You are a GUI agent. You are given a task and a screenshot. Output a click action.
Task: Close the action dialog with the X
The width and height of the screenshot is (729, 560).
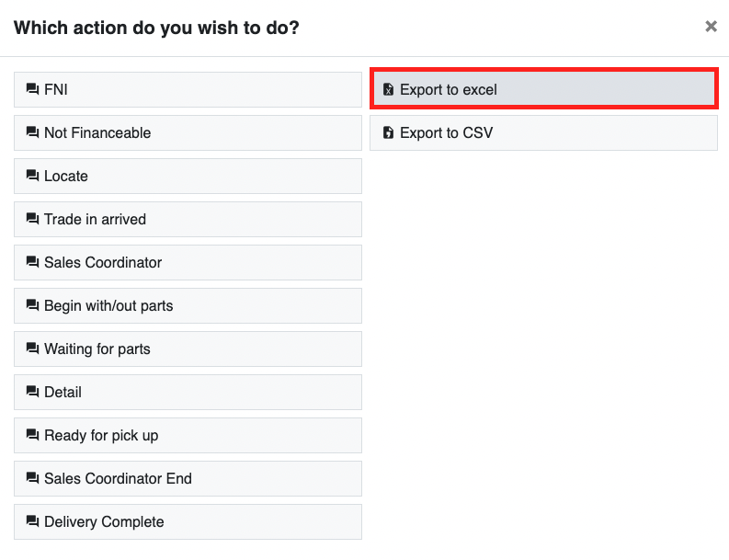coord(711,27)
